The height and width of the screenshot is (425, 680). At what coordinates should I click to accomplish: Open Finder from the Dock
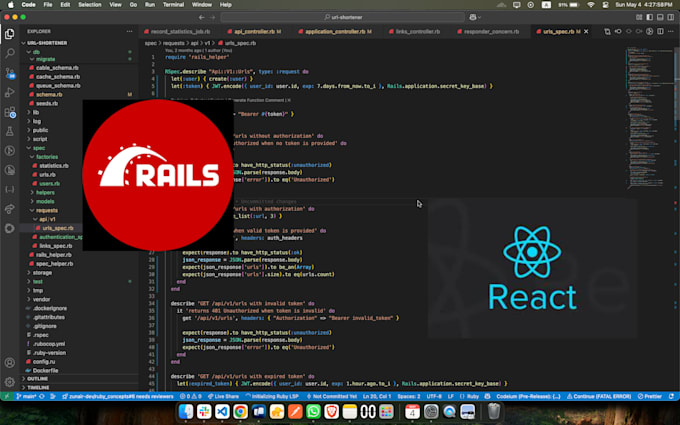click(x=186, y=411)
